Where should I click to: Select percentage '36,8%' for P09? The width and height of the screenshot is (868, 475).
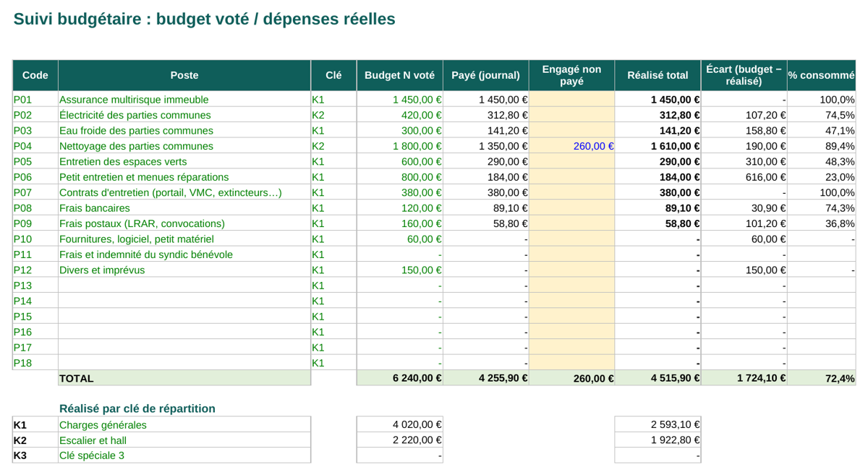click(x=821, y=223)
